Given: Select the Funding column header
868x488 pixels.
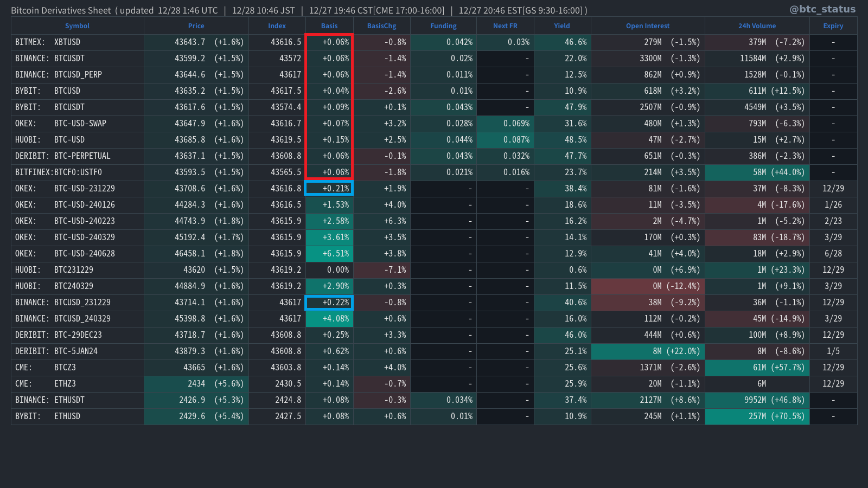Looking at the screenshot, I should (443, 26).
